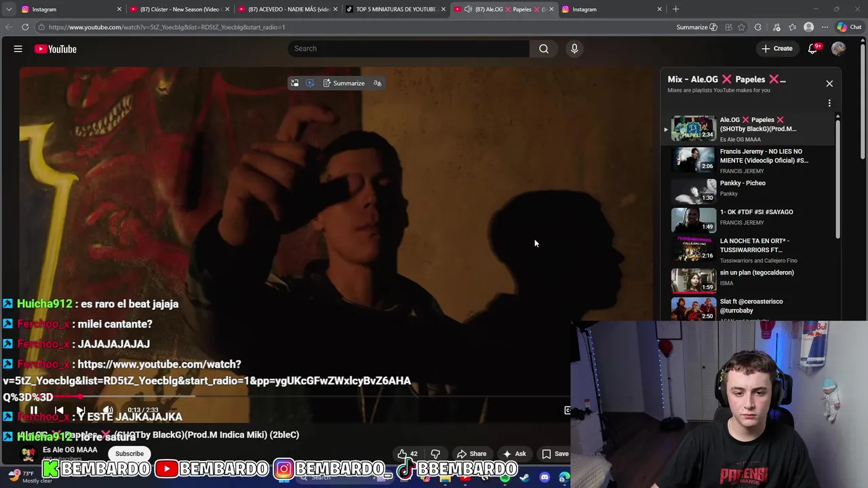The width and height of the screenshot is (868, 488).
Task: Open Discord from the taskbar
Action: pyautogui.click(x=544, y=478)
